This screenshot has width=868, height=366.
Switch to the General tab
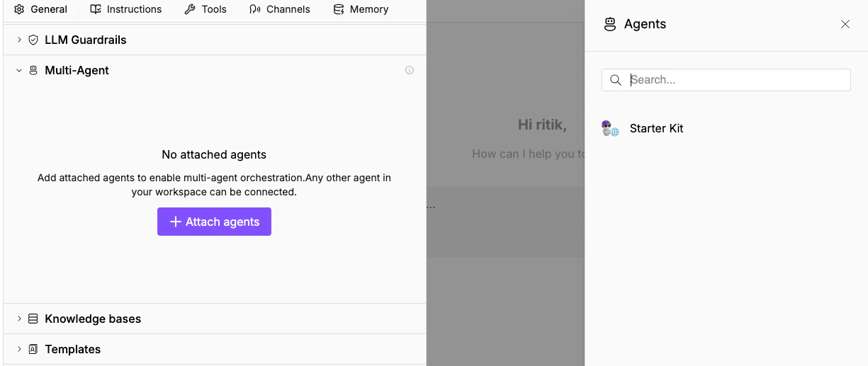41,9
